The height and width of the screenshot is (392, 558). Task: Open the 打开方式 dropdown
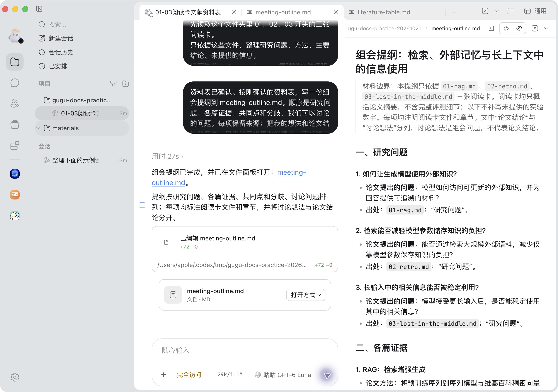pos(306,295)
